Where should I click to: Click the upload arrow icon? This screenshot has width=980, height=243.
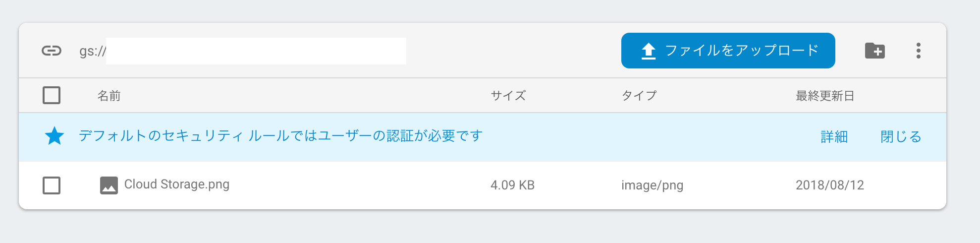point(649,51)
